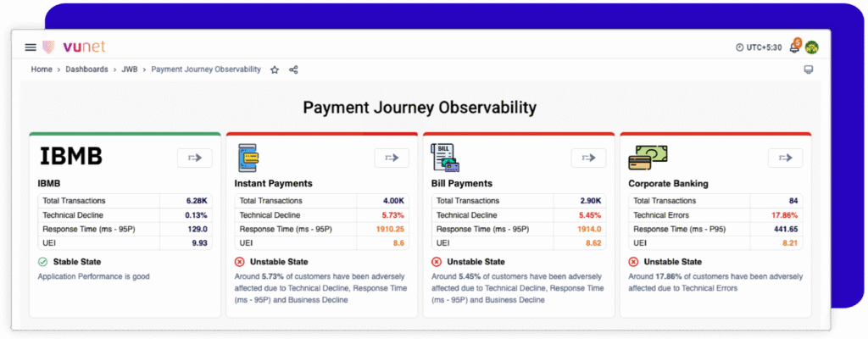Click the Corporate Banking cash icon
Screen dimensions: 868x339
point(648,157)
